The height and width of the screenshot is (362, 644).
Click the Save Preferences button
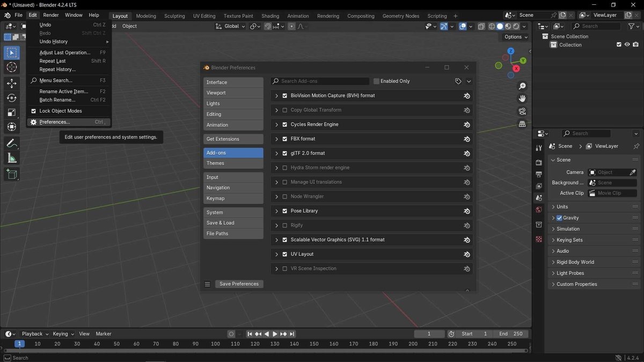(238, 284)
